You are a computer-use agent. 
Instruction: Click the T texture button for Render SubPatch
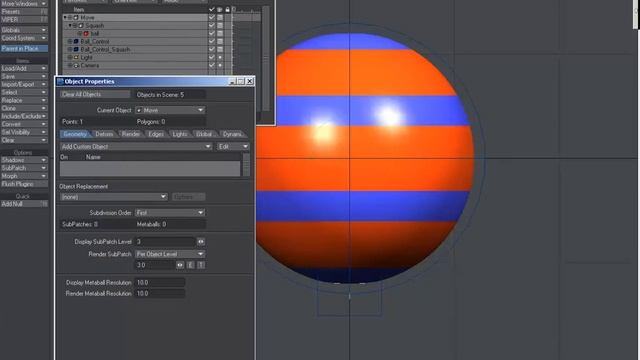(x=201, y=265)
